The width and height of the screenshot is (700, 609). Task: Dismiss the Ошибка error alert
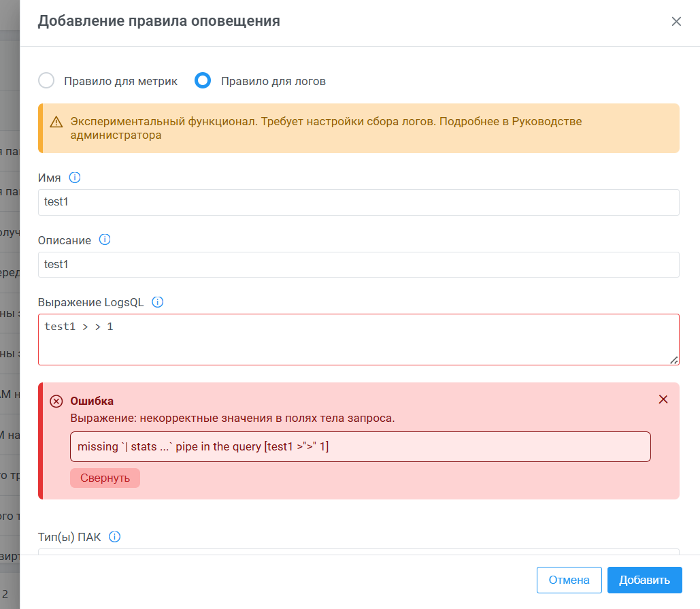[x=663, y=399]
